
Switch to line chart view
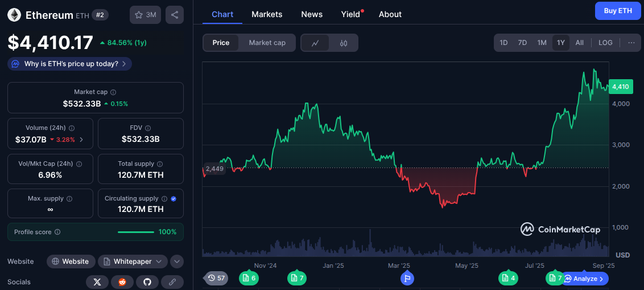(315, 43)
